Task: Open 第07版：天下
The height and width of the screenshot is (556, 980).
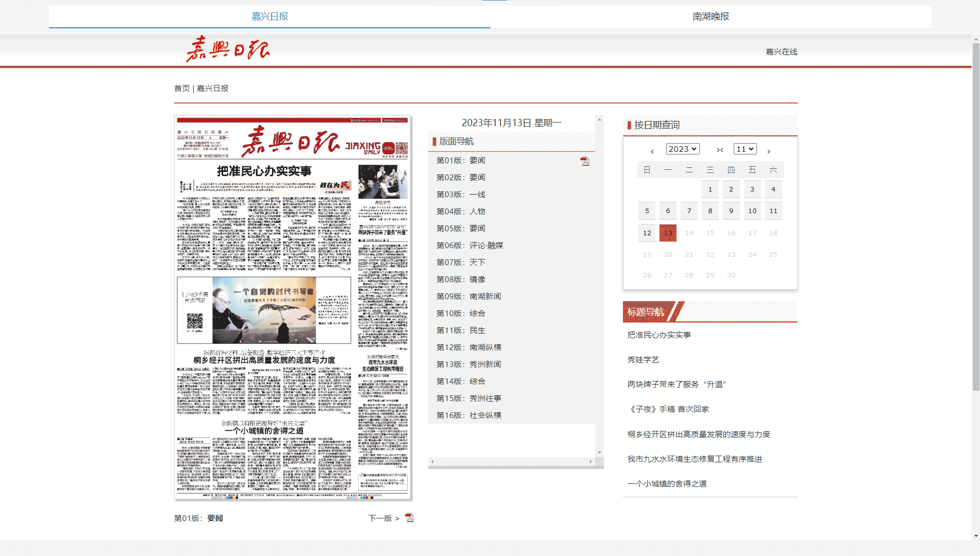Action: pyautogui.click(x=461, y=262)
